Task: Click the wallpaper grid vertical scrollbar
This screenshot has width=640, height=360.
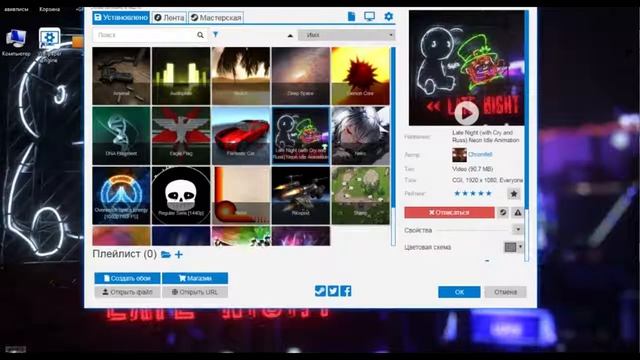Action: point(393,146)
